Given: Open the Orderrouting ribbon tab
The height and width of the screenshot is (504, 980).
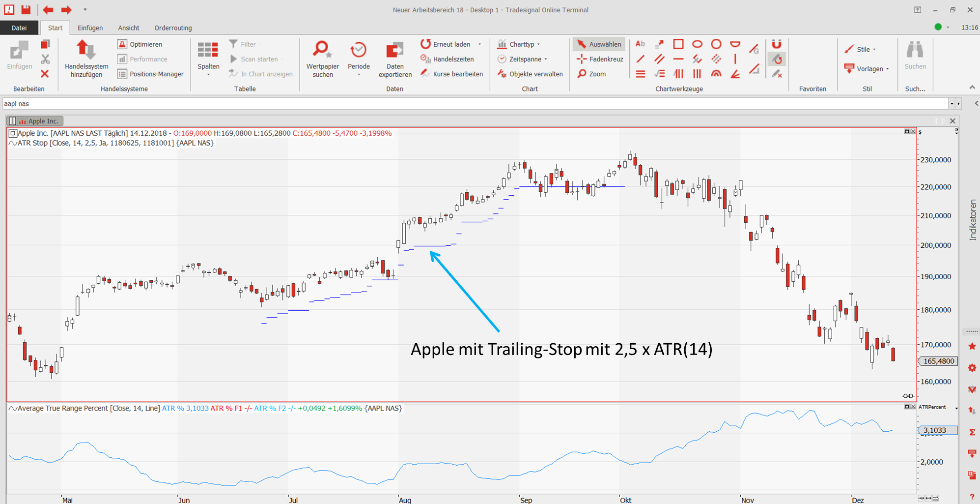Looking at the screenshot, I should click(173, 28).
